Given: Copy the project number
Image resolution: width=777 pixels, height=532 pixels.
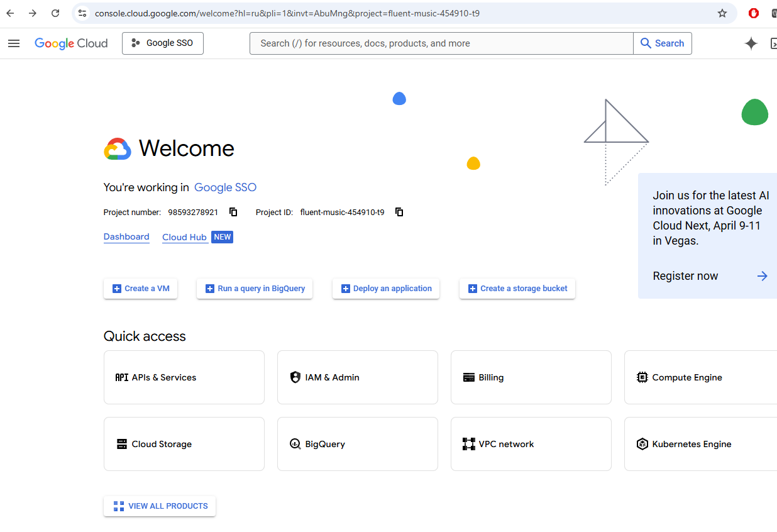Looking at the screenshot, I should pos(233,212).
